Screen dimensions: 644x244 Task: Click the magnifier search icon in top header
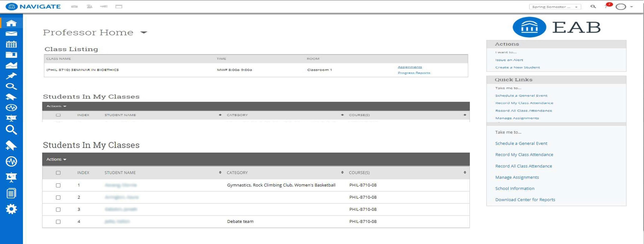[x=593, y=7]
